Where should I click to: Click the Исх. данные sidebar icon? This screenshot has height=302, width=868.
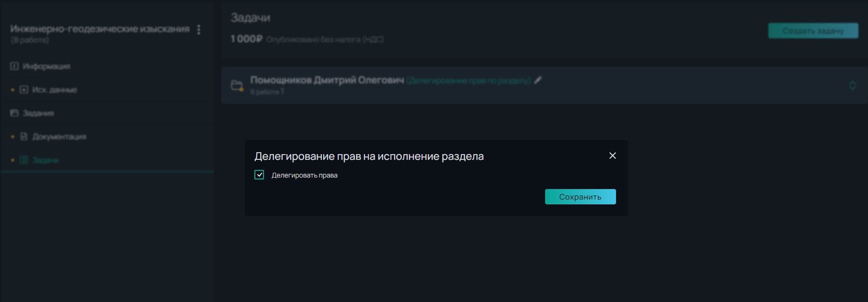(24, 89)
